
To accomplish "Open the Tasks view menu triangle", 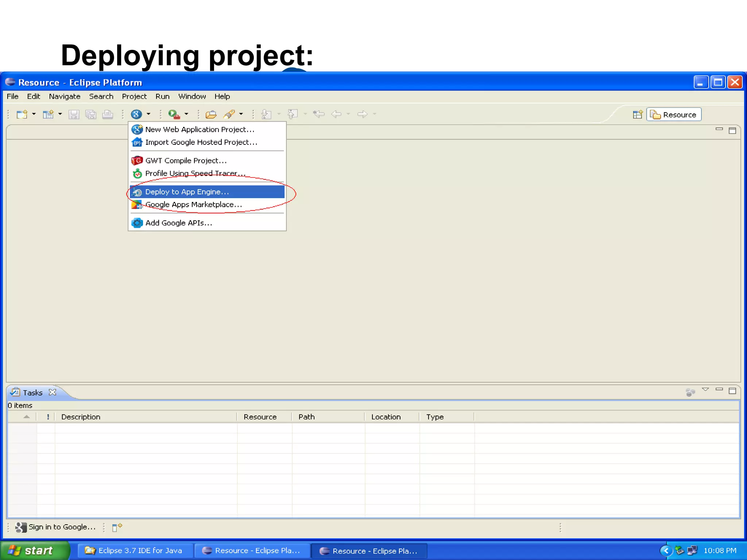I will (x=705, y=390).
